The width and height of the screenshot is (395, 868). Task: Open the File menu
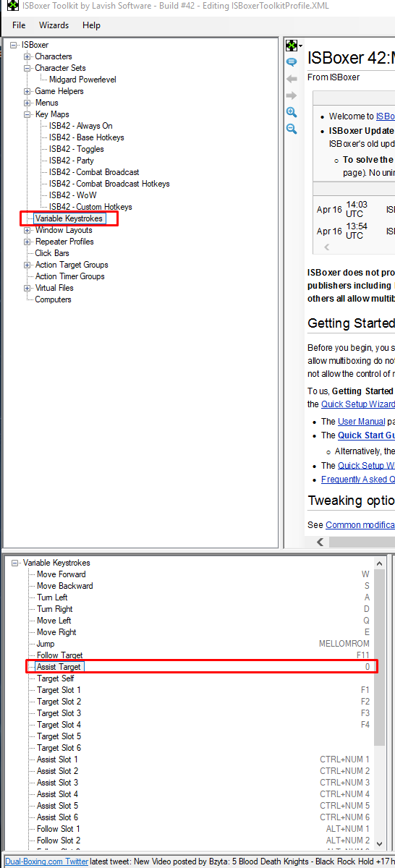(19, 25)
